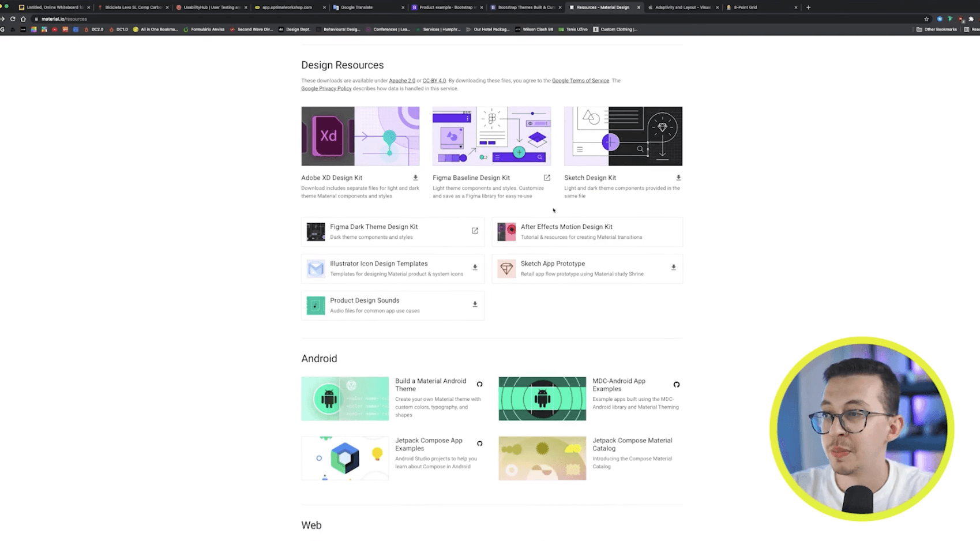Open the Formulário Anvisa bookmark
The height and width of the screenshot is (541, 980).
point(204,29)
